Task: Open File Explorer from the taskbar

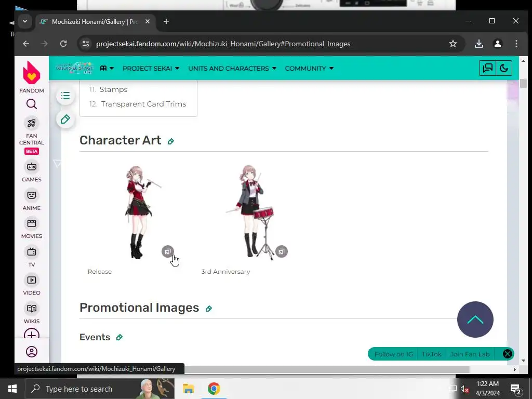Action: (188, 389)
